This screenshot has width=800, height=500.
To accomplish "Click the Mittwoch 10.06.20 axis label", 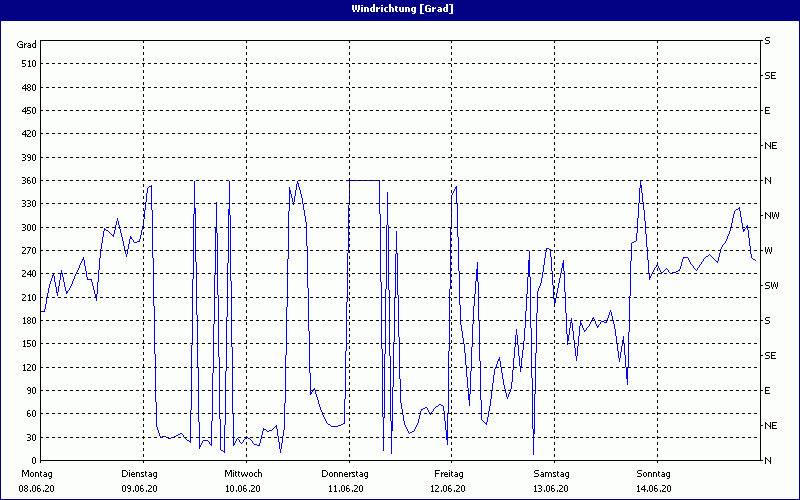I will [x=243, y=480].
